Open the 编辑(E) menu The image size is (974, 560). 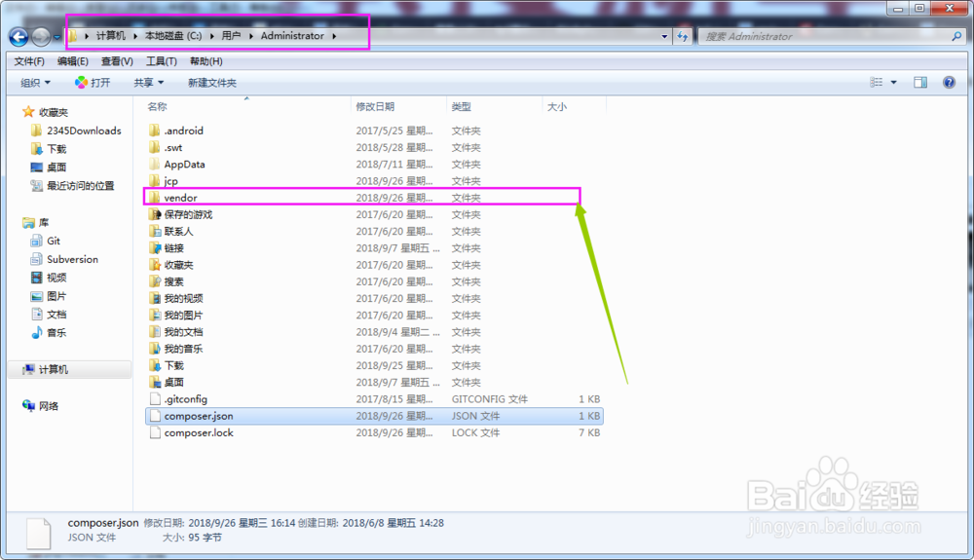73,60
